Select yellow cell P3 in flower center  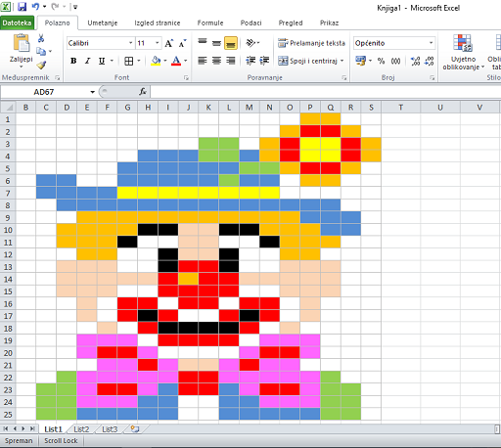click(310, 144)
